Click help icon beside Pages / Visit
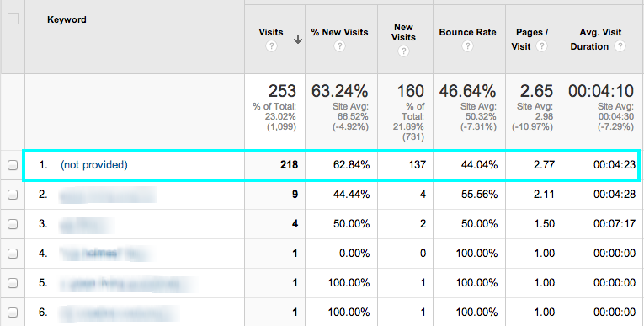 pos(542,46)
